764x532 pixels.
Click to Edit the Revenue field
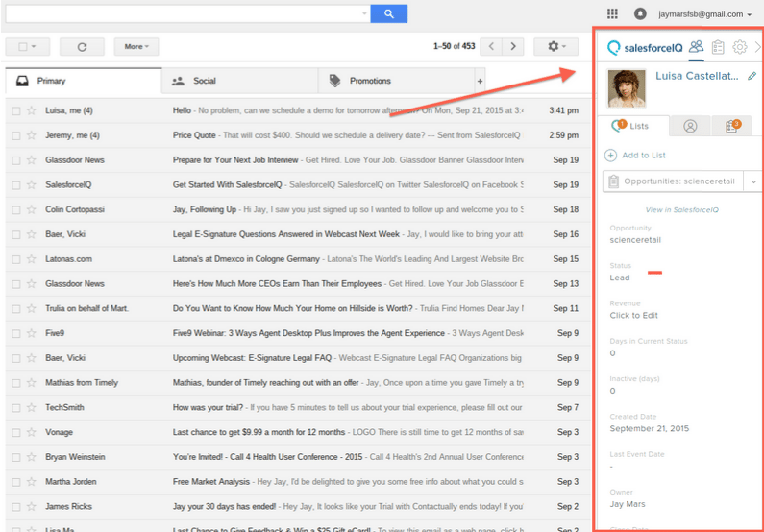pyautogui.click(x=633, y=315)
